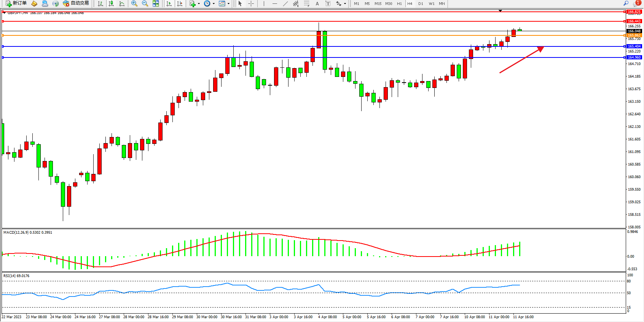Click the New Order (新订单) button
This screenshot has width=644, height=322.
point(16,3)
